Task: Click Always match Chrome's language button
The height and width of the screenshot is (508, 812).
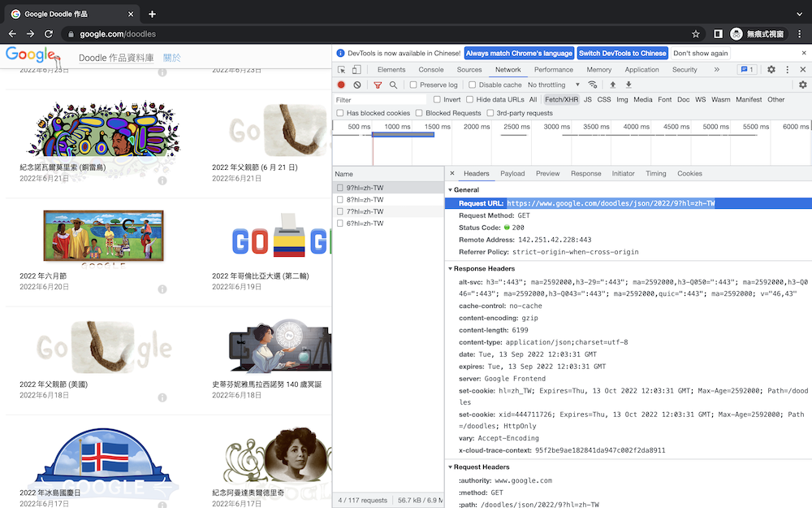Action: point(519,53)
